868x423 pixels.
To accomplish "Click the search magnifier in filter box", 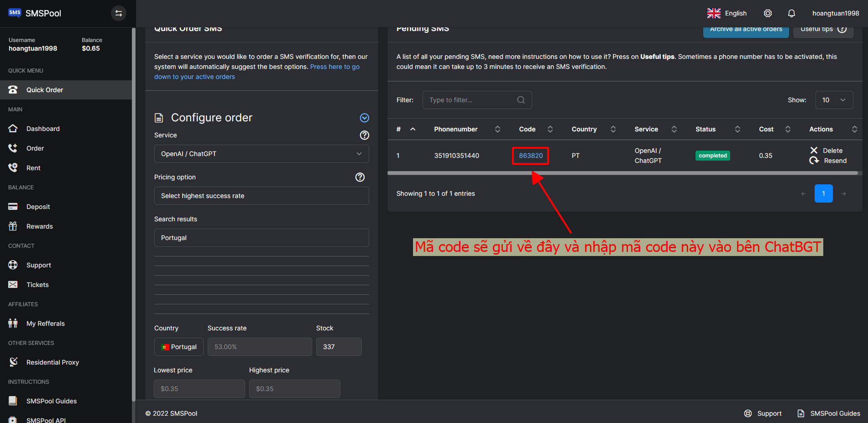I will [x=521, y=100].
